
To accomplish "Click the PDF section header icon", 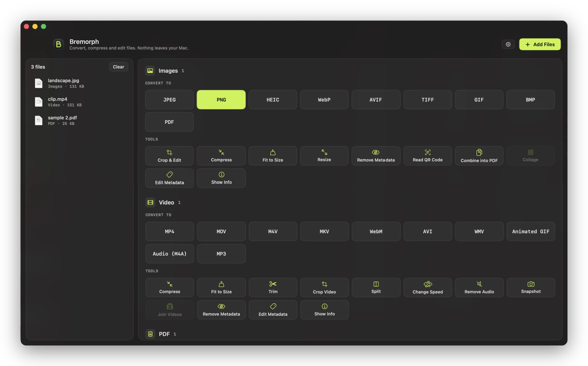I will click(150, 334).
